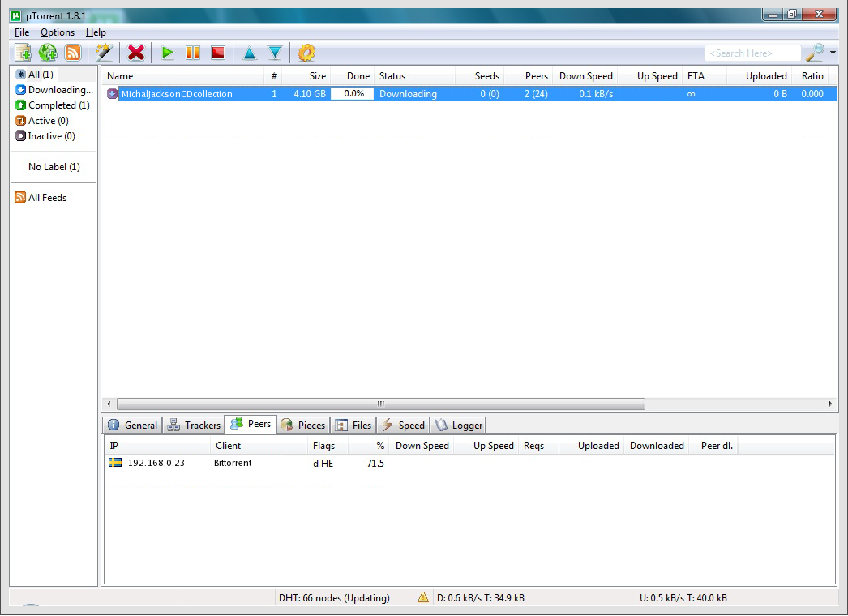Move torrent up the queue arrow

coord(250,53)
